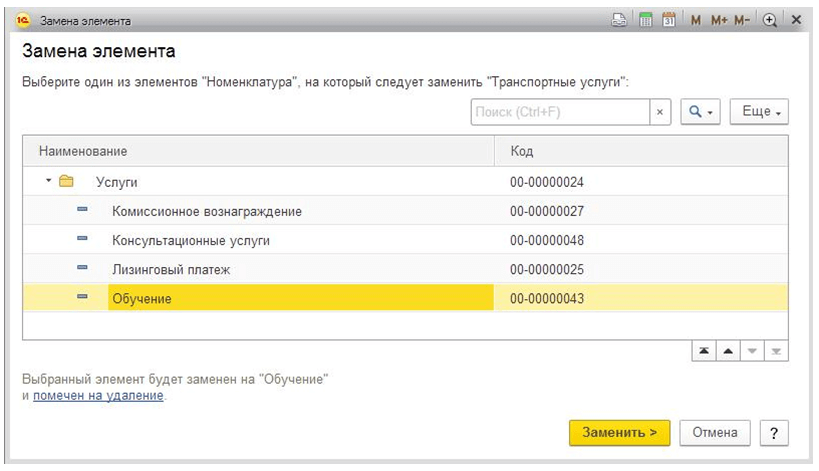
Task: Click into the Поиск search field
Action: [560, 112]
